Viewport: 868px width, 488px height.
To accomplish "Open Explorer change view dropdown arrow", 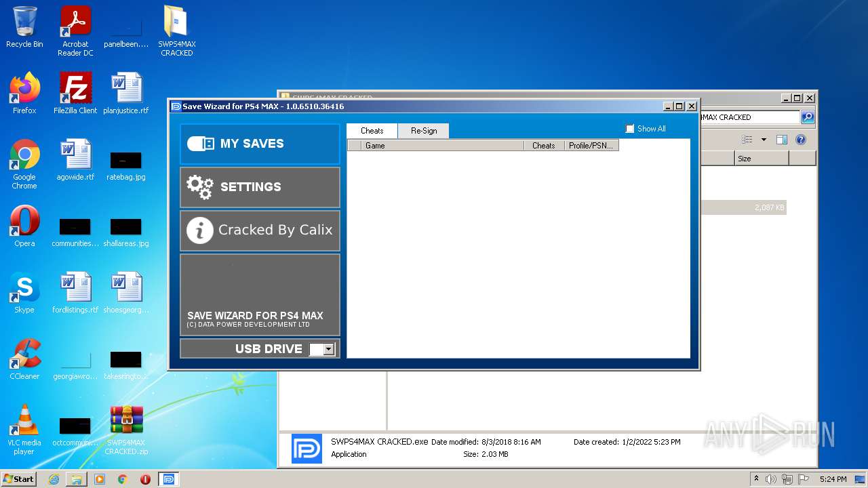I will [x=764, y=140].
